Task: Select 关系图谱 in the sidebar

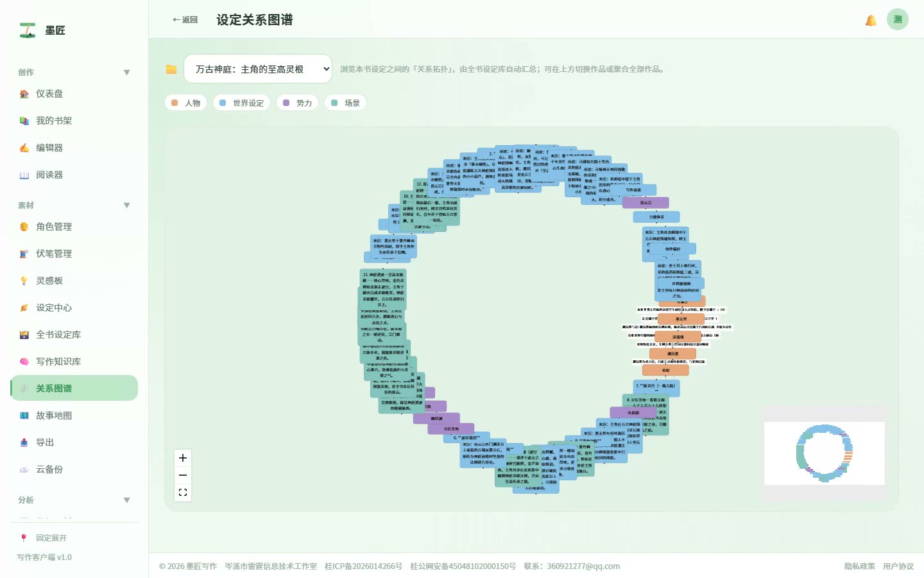Action: point(74,389)
